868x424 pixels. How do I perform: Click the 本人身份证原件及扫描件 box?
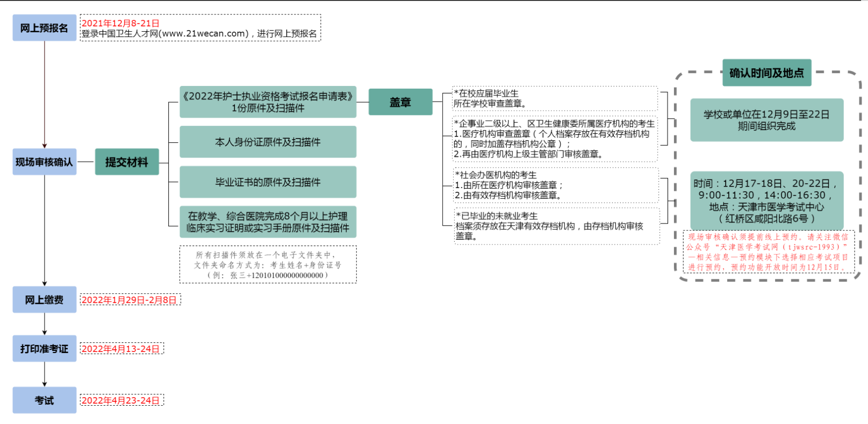tap(268, 142)
